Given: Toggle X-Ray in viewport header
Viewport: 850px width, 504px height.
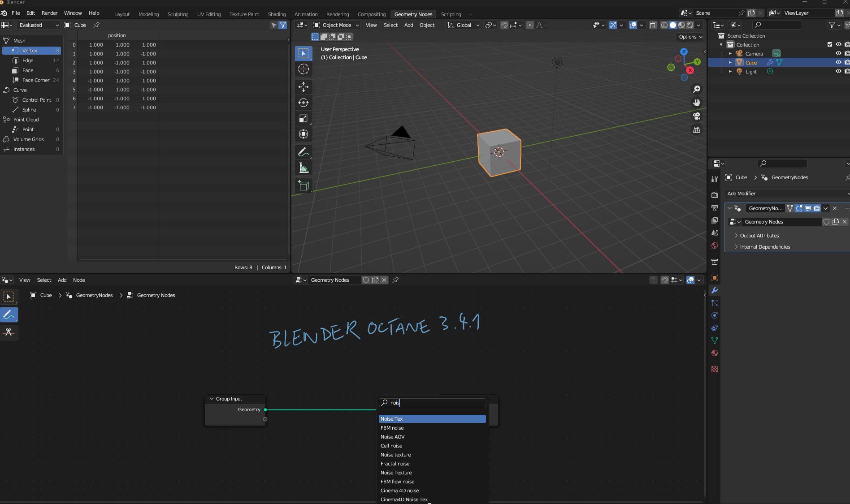Looking at the screenshot, I should click(653, 25).
